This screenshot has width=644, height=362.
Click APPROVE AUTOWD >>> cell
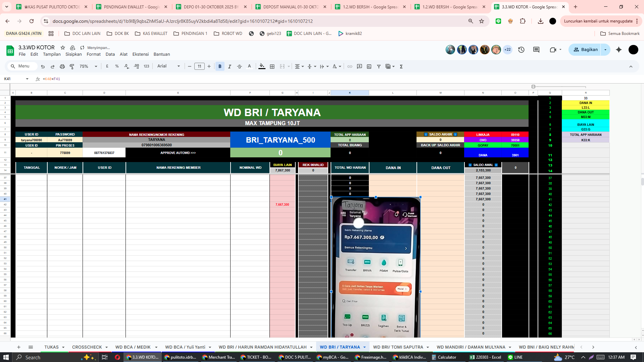pyautogui.click(x=178, y=153)
